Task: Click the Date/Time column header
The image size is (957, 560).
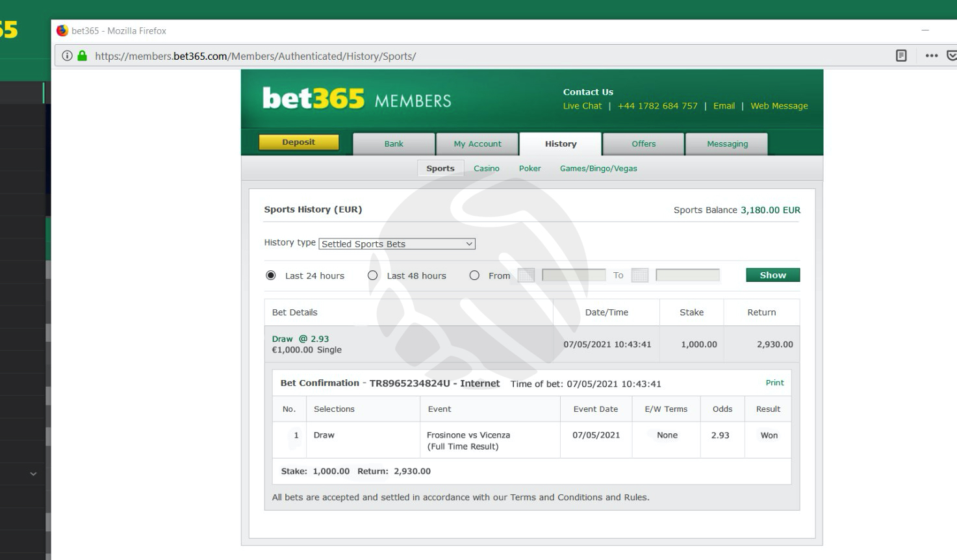Action: [x=606, y=312]
